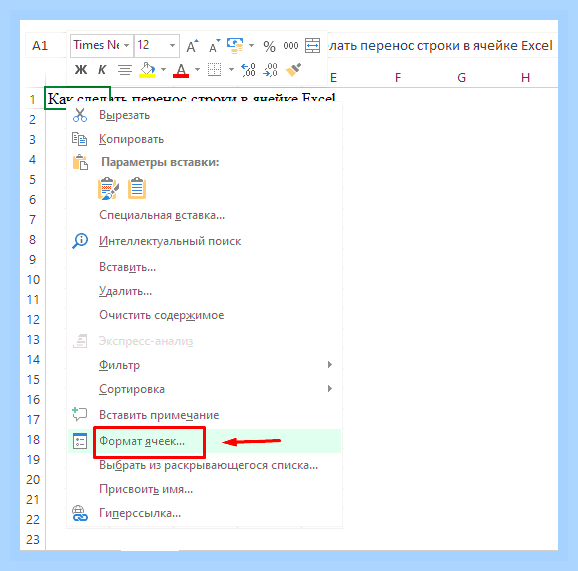Select column H header

(525, 78)
